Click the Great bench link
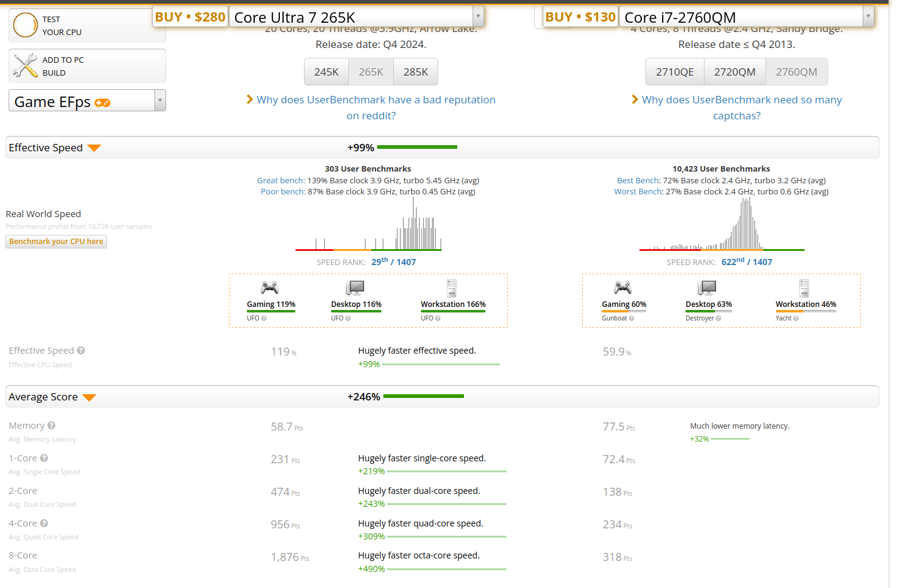Screen dimensions: 915x588 281,180
